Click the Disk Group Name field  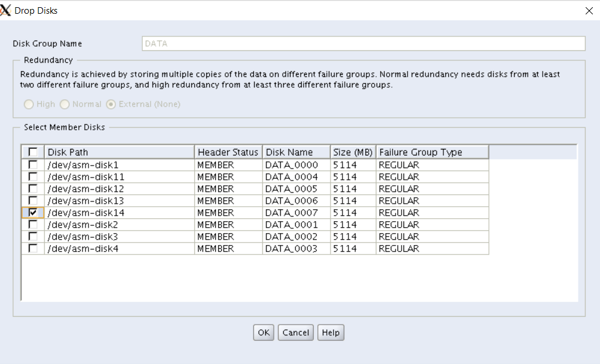(363, 44)
